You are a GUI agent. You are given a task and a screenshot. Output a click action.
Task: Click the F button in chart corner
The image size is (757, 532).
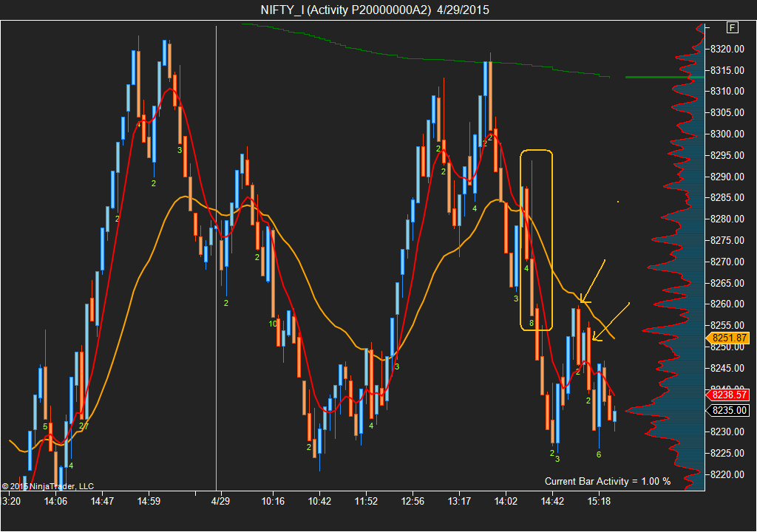(733, 27)
